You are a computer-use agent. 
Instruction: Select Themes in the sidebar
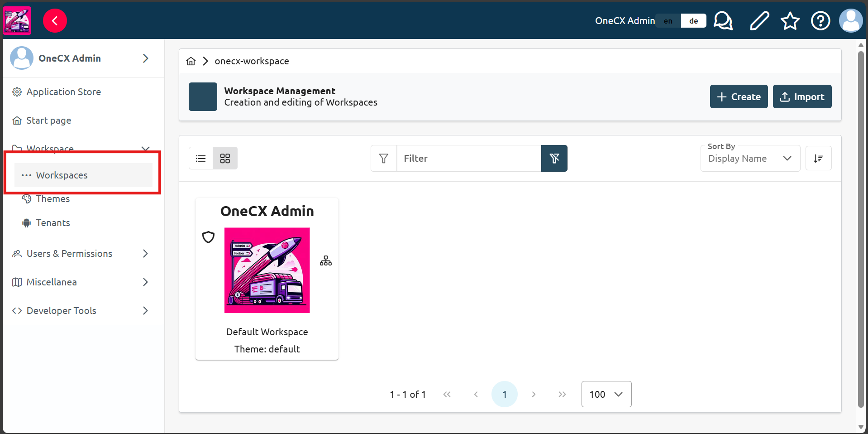pyautogui.click(x=52, y=198)
